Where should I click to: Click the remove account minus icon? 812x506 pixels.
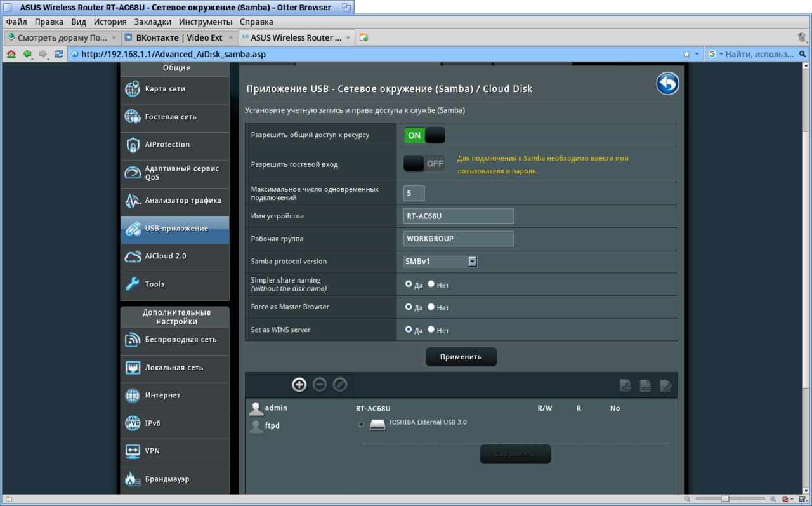[320, 384]
